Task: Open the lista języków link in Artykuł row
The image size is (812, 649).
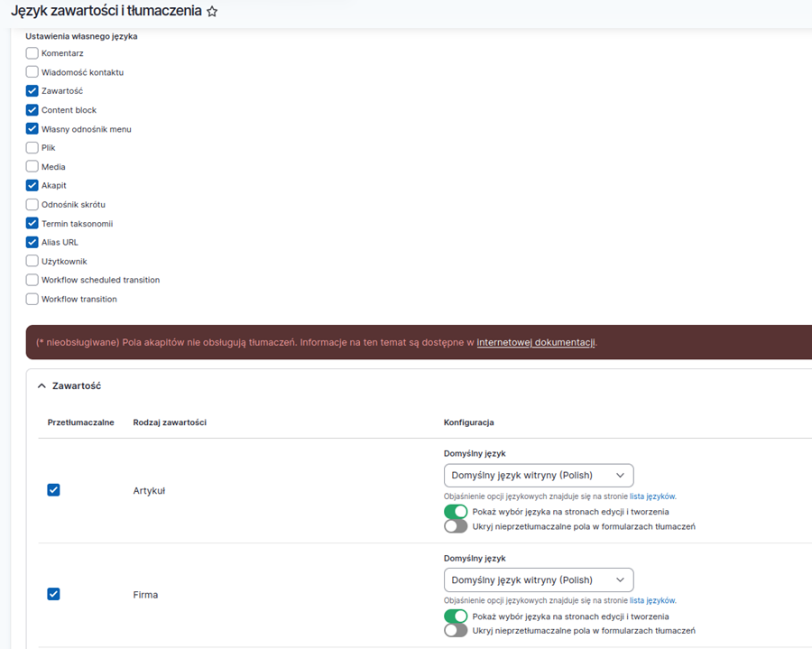Action: tap(652, 496)
